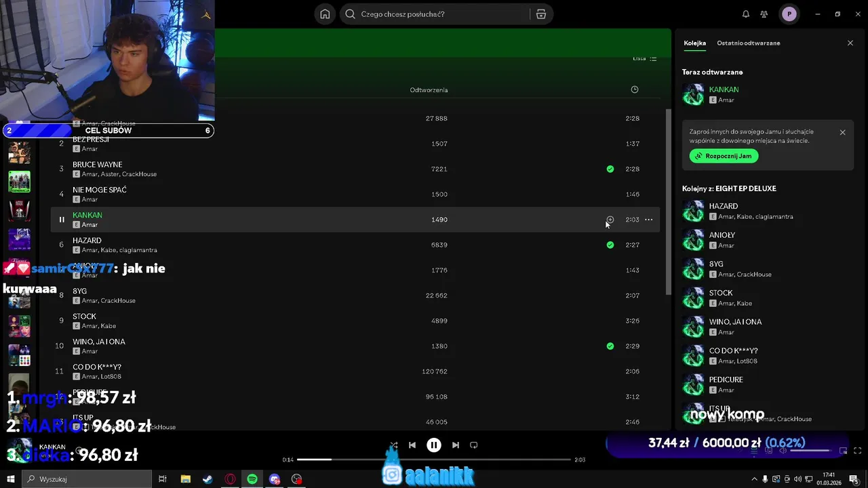Go to Spotify home

[x=325, y=14]
